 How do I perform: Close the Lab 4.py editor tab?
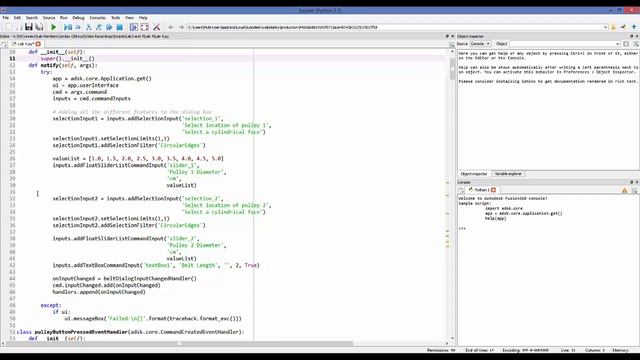(38, 44)
